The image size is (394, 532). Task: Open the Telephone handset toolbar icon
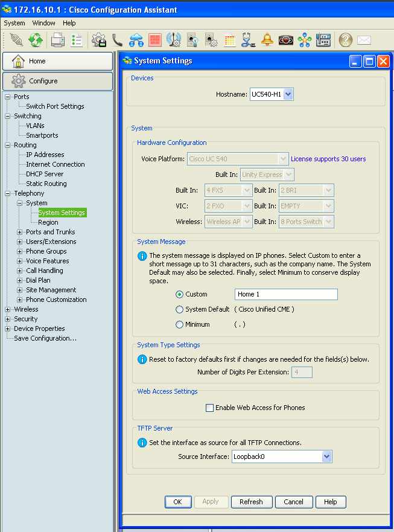(x=117, y=40)
